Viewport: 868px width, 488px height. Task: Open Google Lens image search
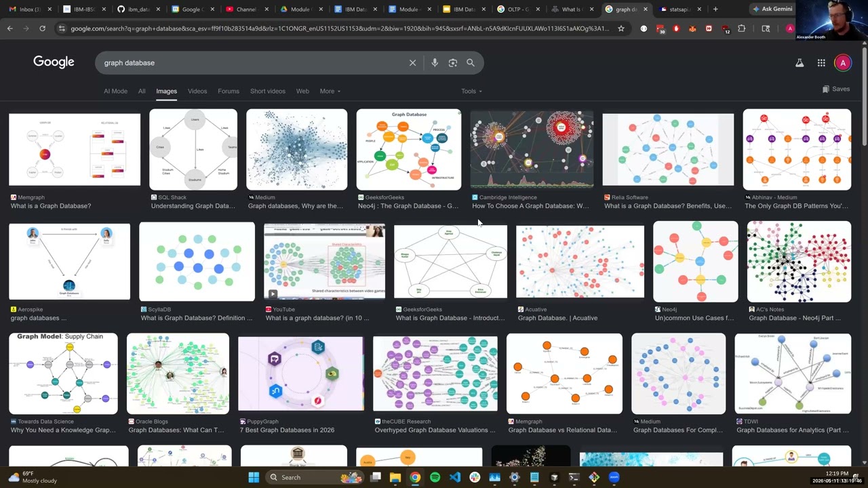[453, 63]
